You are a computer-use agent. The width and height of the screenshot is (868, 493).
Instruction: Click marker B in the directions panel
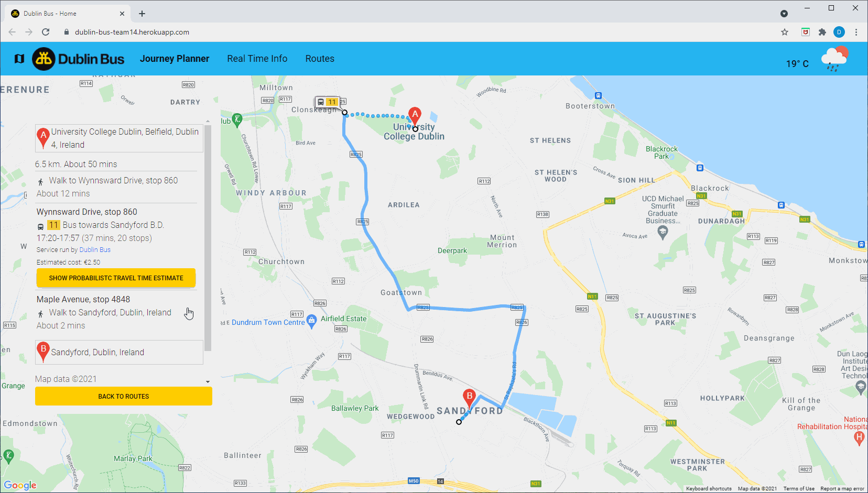[43, 352]
